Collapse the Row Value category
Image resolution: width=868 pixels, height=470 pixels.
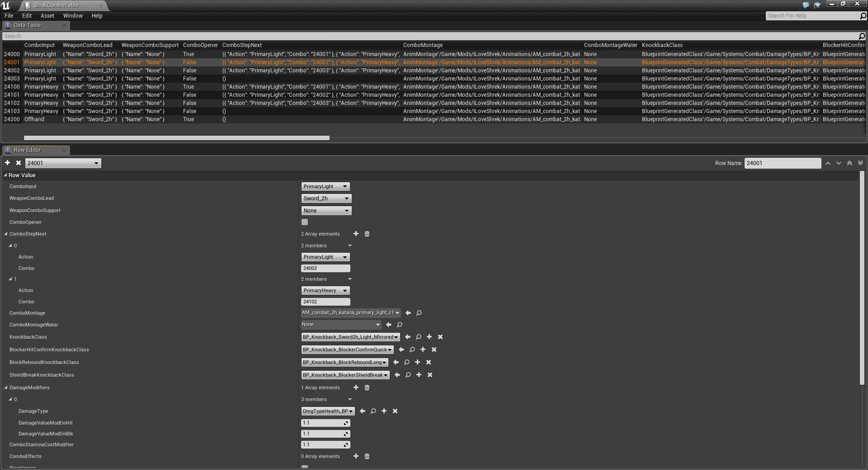tap(5, 175)
